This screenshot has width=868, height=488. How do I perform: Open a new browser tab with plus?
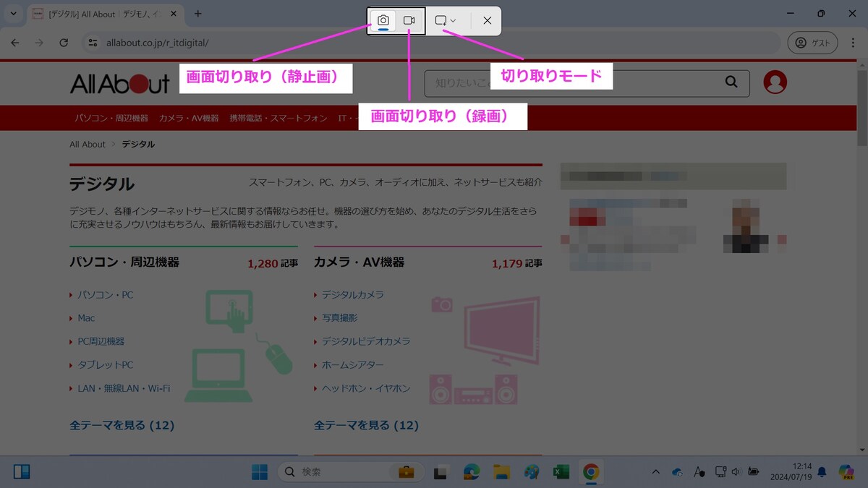pos(198,14)
